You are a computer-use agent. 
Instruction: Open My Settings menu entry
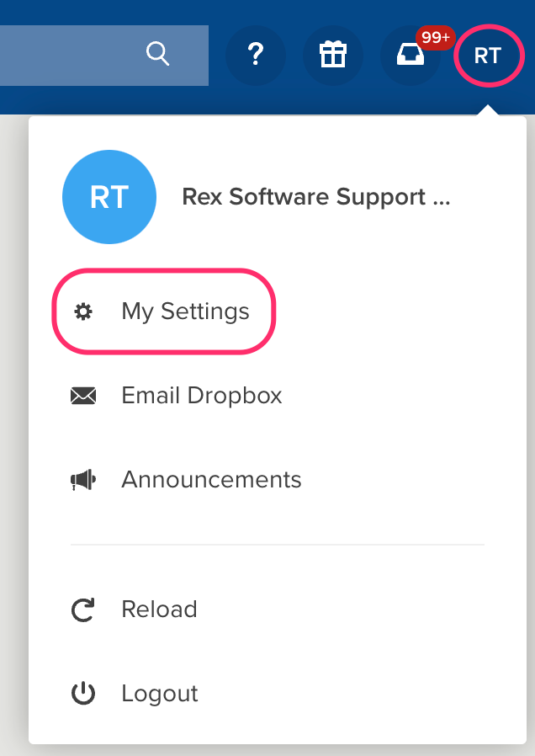click(x=164, y=311)
